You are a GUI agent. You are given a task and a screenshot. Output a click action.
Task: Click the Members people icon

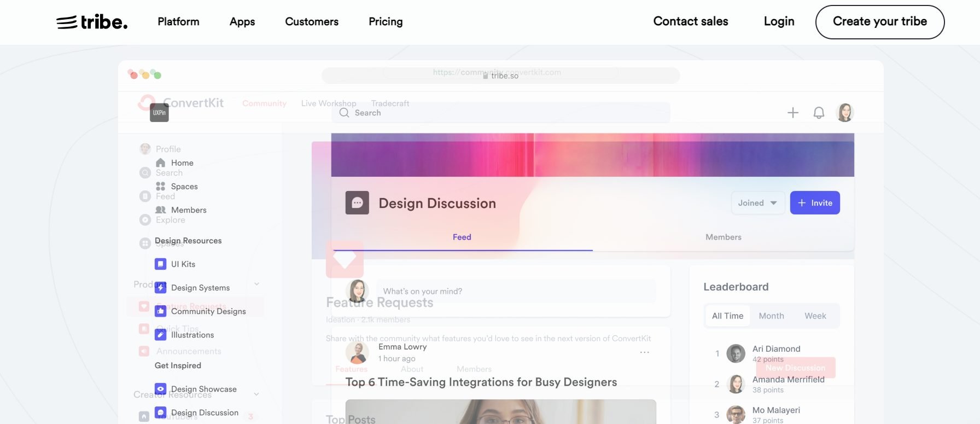coord(160,210)
